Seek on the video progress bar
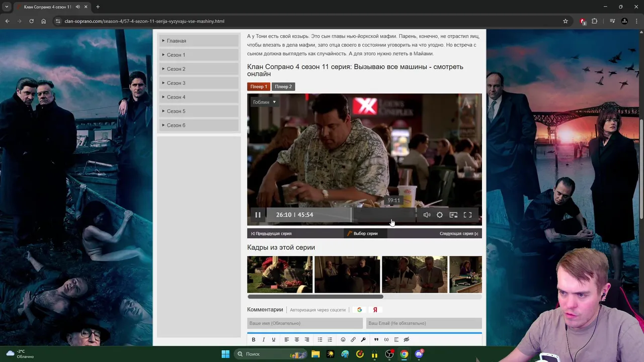The height and width of the screenshot is (362, 644). [x=341, y=215]
